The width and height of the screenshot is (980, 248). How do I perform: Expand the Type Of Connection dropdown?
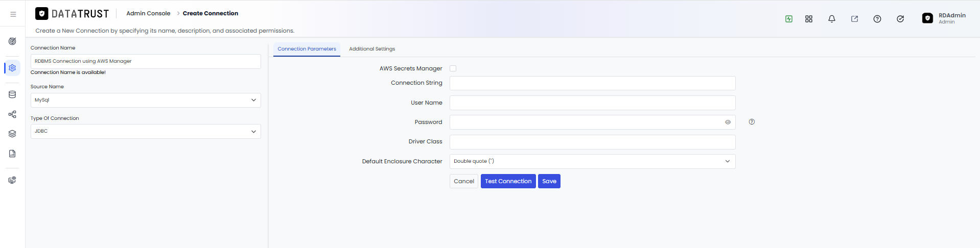[146, 131]
